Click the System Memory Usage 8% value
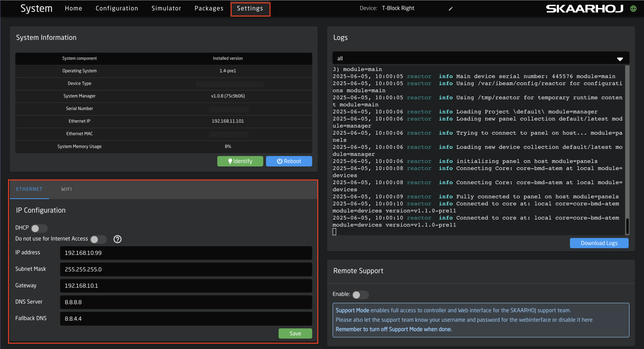The height and width of the screenshot is (349, 644). [228, 147]
